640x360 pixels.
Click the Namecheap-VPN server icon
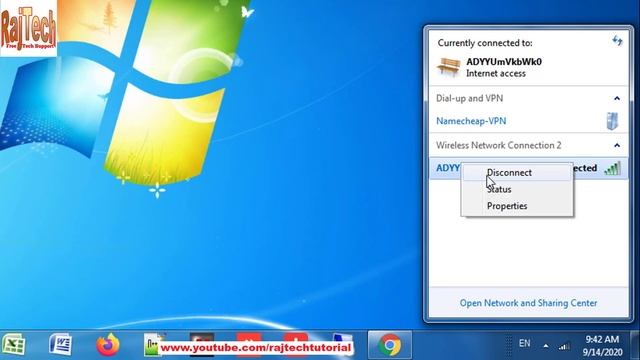pos(612,121)
